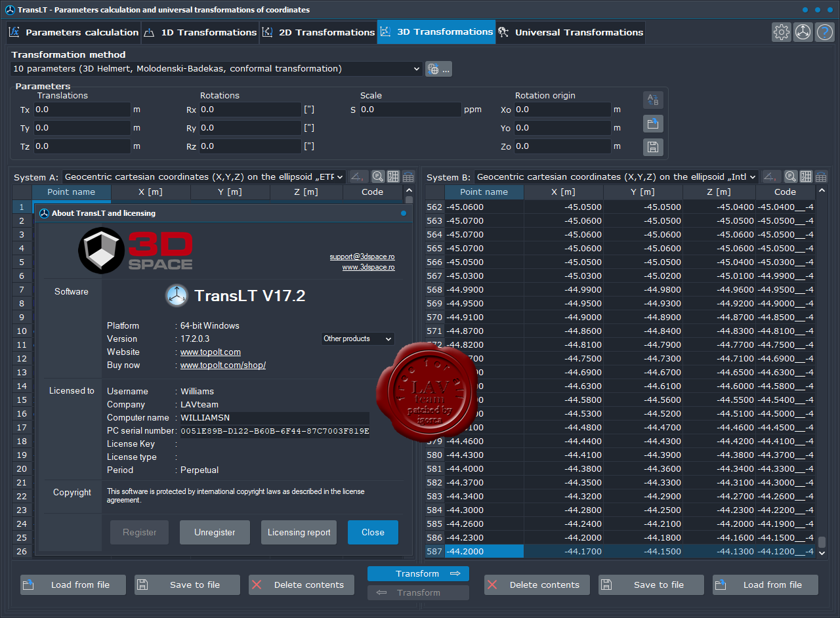Click the swap A/B parameters icon
Image resolution: width=840 pixels, height=618 pixels.
(653, 100)
